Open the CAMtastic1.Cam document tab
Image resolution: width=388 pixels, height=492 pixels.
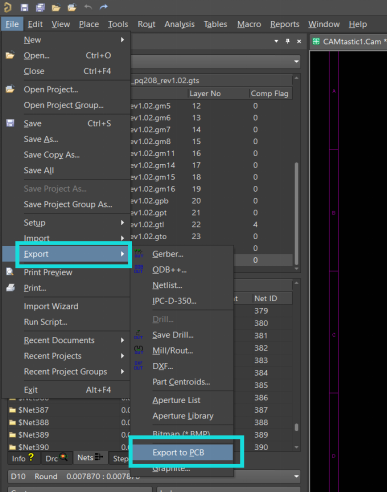[x=349, y=42]
